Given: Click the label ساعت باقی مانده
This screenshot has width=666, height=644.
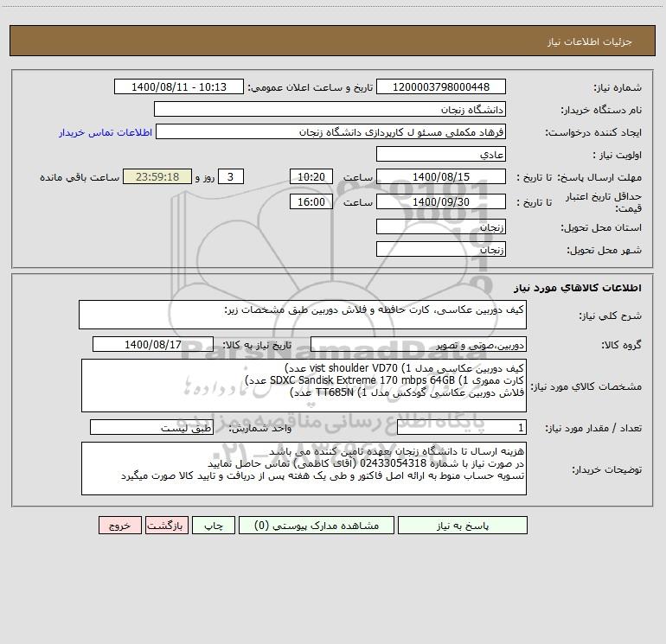Looking at the screenshot, I should coord(80,177).
